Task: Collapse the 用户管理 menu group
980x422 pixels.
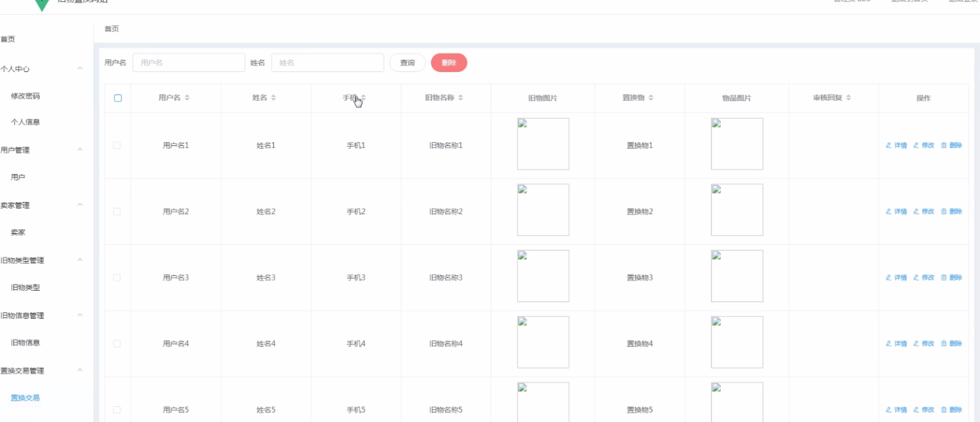Action: click(x=80, y=150)
